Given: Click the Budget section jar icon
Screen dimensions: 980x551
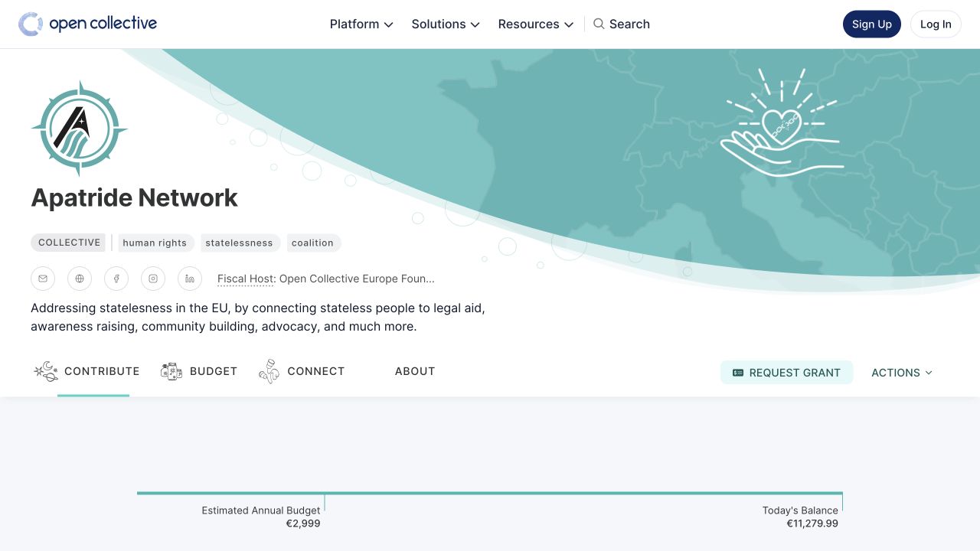Looking at the screenshot, I should tap(171, 371).
